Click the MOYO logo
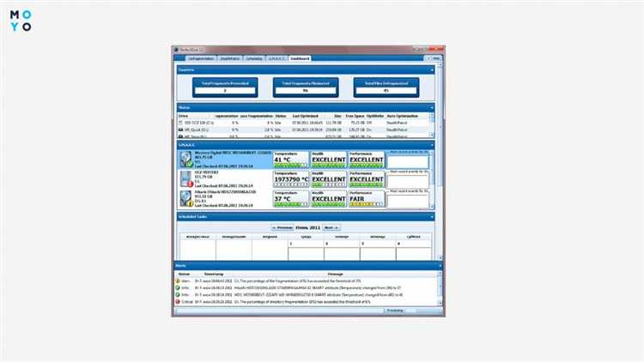644x362 pixels. click(21, 21)
